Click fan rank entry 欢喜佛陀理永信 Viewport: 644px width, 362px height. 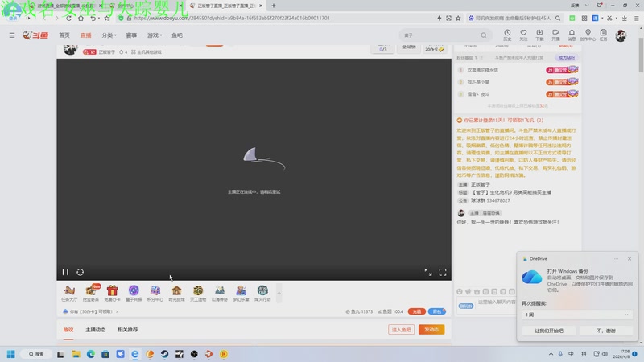pos(482,70)
